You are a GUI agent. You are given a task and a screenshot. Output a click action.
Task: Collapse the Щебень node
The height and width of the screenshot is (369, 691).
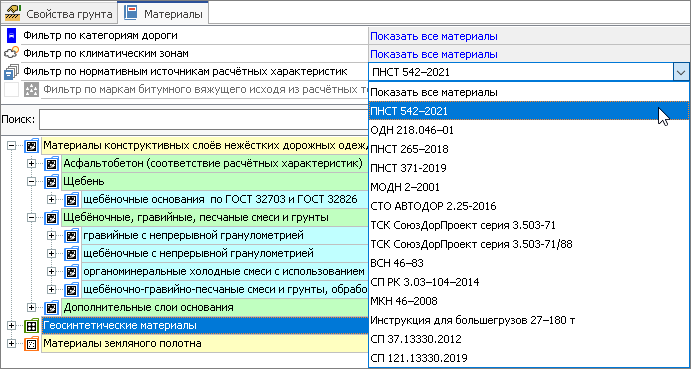click(31, 181)
